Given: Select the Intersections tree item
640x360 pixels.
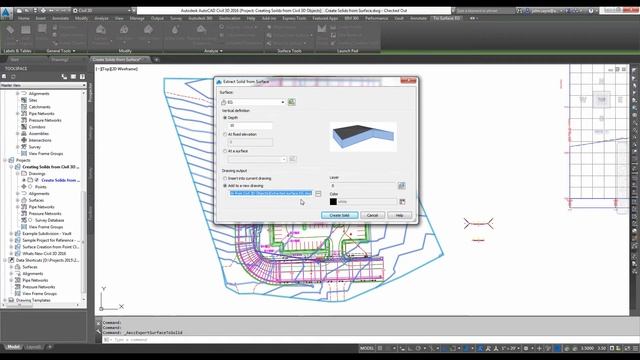Looking at the screenshot, I should (40, 140).
